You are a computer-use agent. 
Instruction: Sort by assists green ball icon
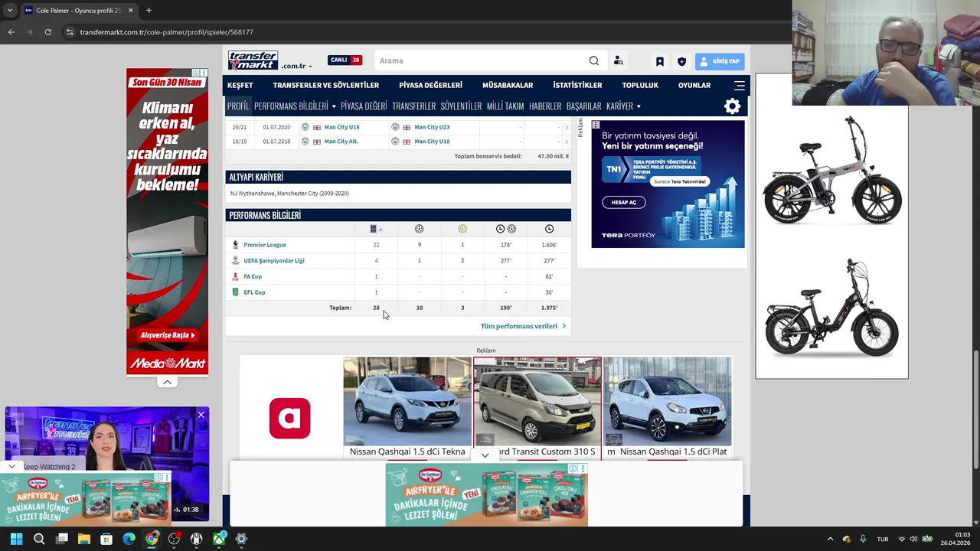(x=462, y=229)
